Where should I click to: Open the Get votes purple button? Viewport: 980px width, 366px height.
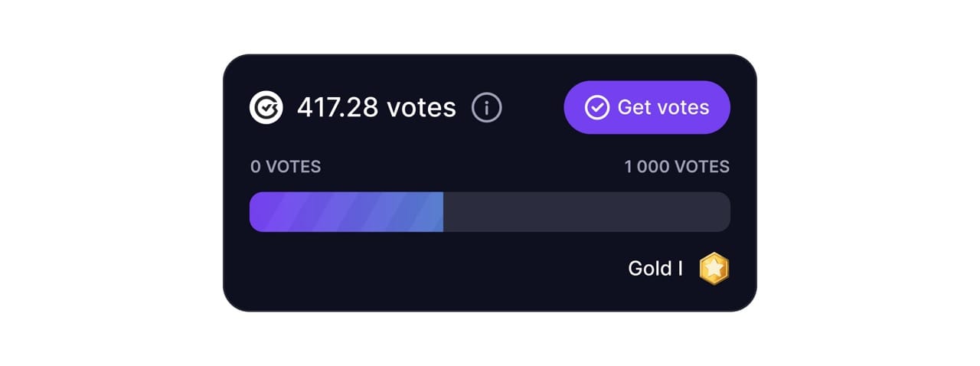point(647,107)
